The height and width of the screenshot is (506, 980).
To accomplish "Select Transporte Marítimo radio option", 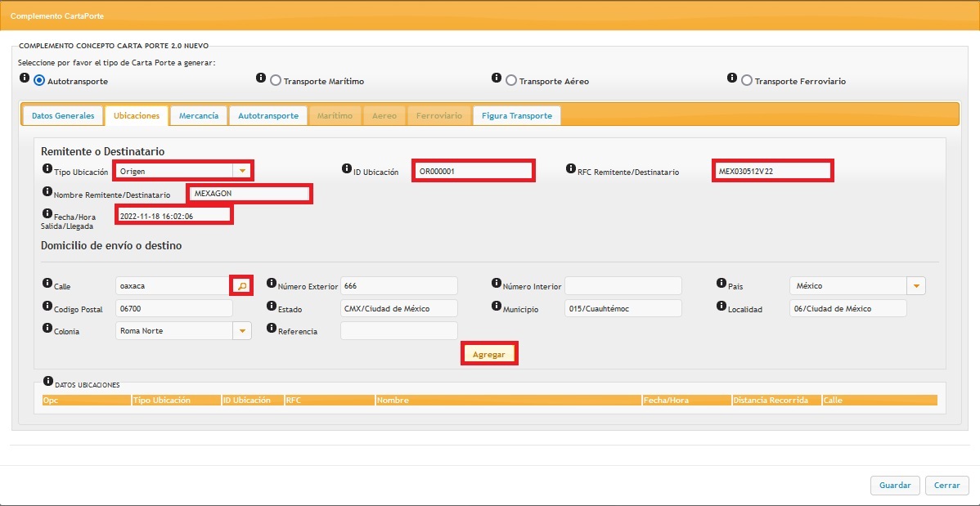I will pos(276,80).
